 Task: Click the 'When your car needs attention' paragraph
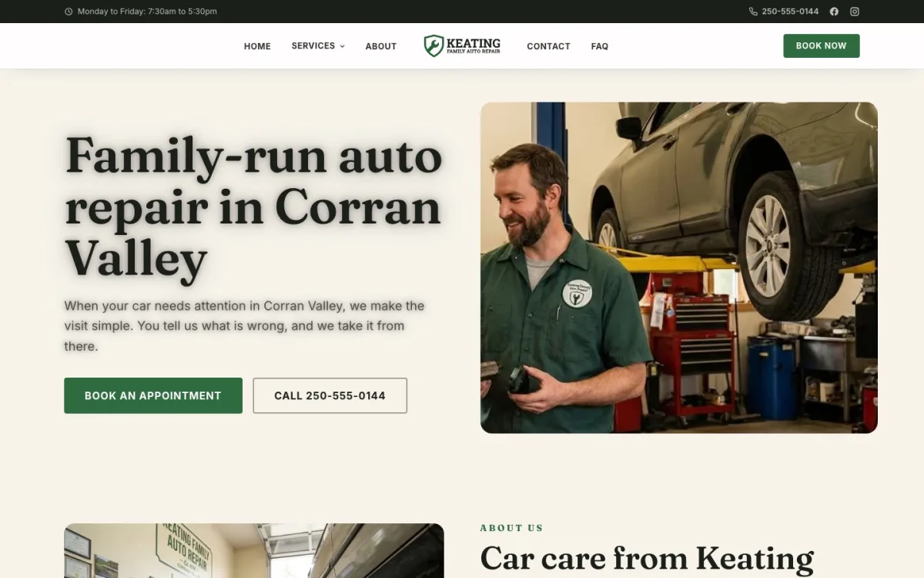coord(245,326)
